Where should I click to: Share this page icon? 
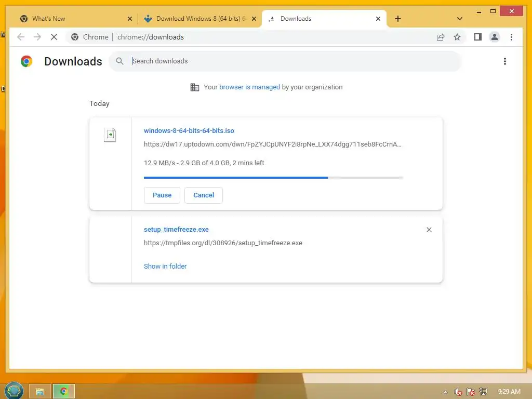tap(441, 37)
